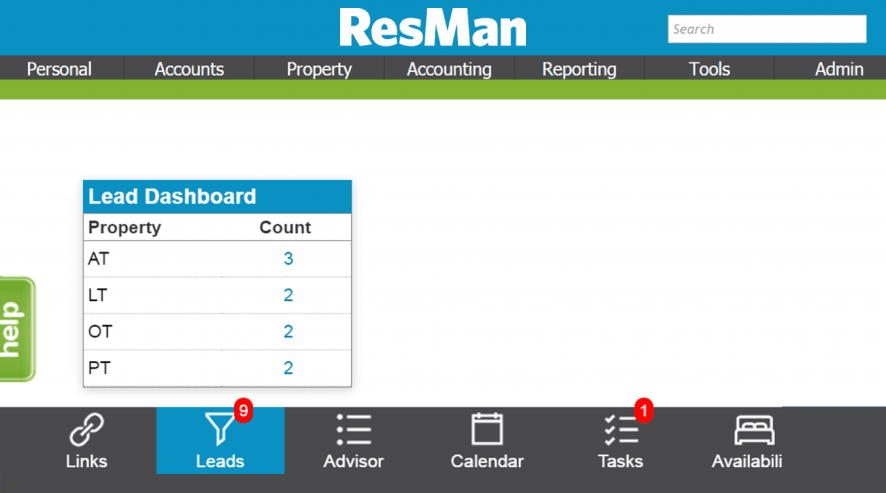886x493 pixels.
Task: Select the PT property row
Action: tap(217, 368)
